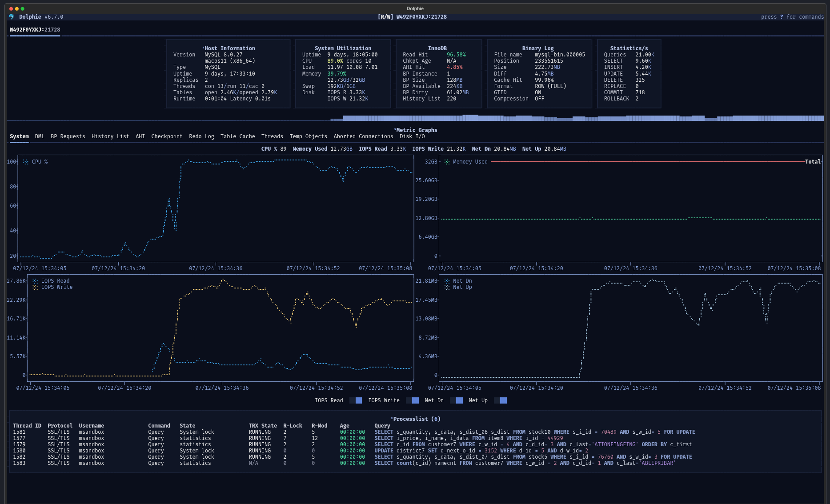
Task: Switch to the History List tab
Action: coord(110,136)
